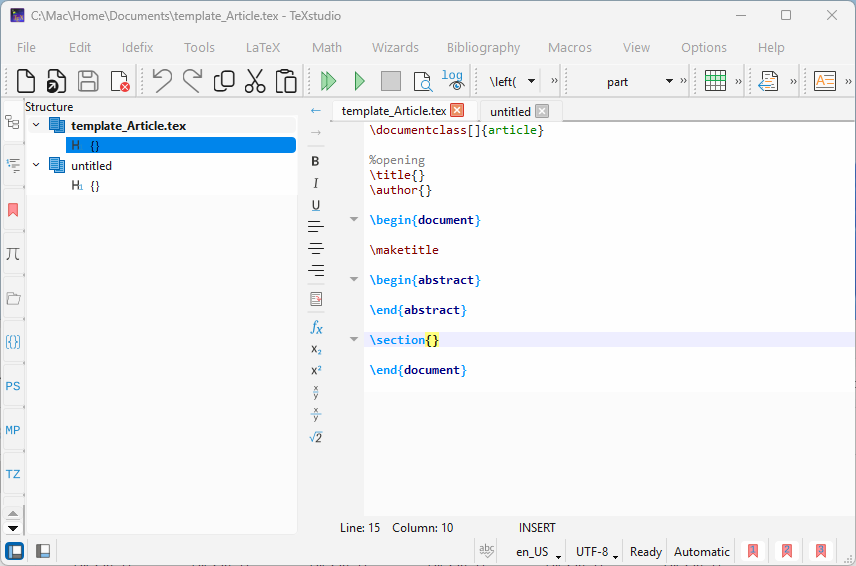Apply italic formatting from side toolbar

(316, 183)
